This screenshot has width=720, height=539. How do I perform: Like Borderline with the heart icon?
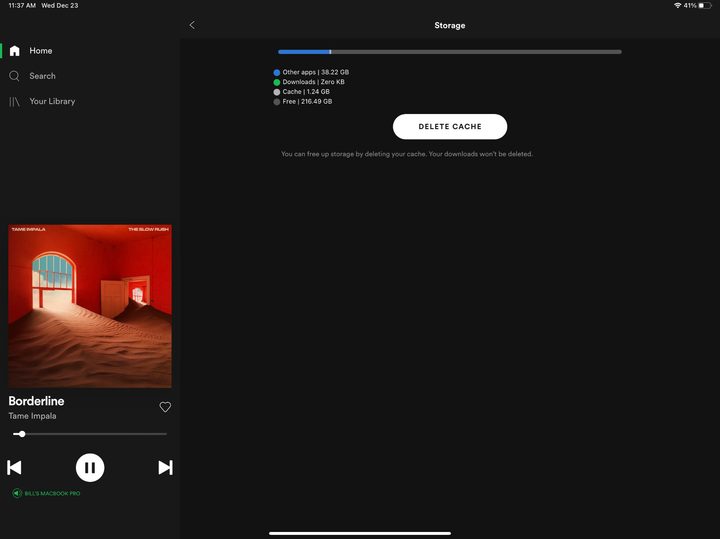[x=165, y=407]
